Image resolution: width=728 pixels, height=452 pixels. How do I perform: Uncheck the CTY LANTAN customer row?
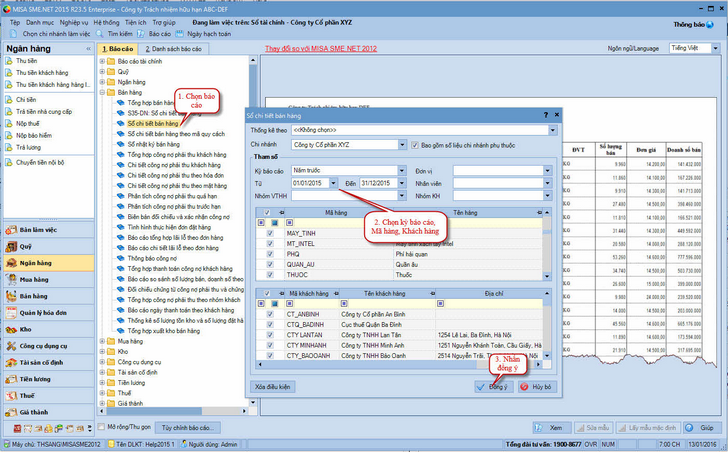click(270, 335)
